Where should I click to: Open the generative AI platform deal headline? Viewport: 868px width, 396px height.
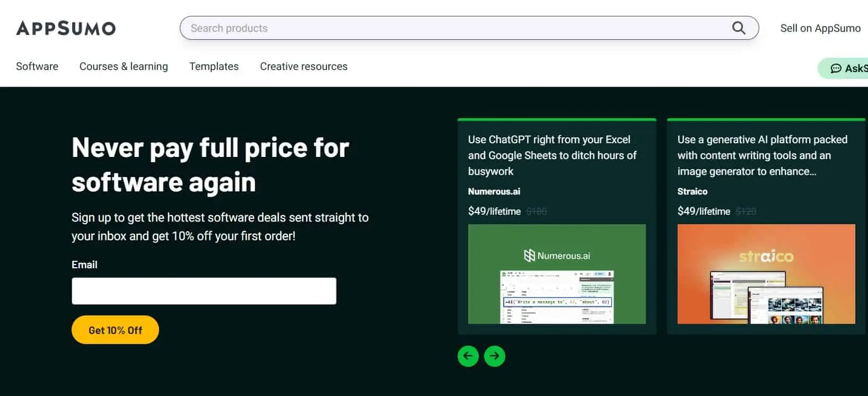click(762, 155)
